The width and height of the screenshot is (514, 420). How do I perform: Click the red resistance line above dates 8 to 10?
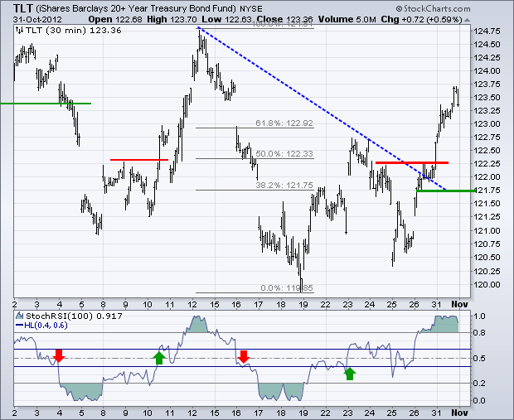coord(139,160)
